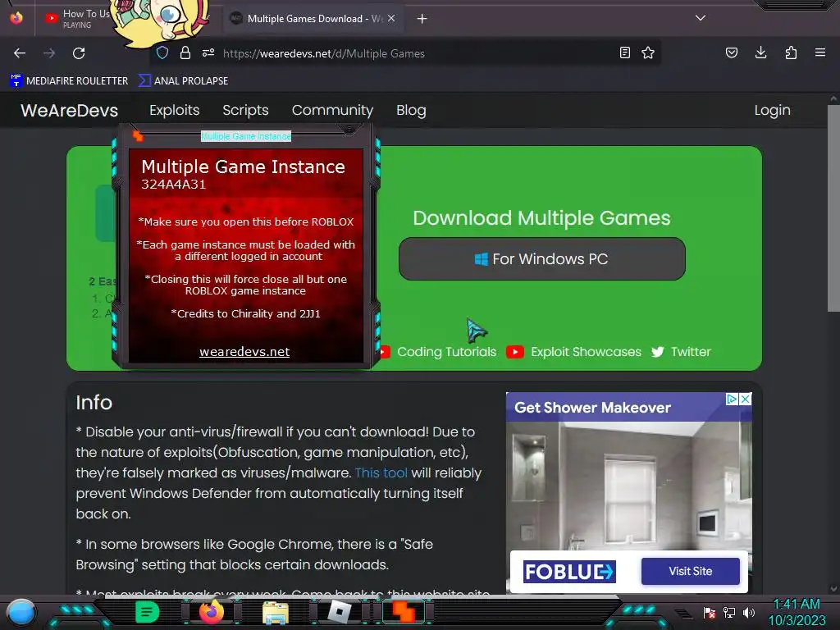Click the shower bathroom ad image
840x630 pixels.
click(629, 486)
